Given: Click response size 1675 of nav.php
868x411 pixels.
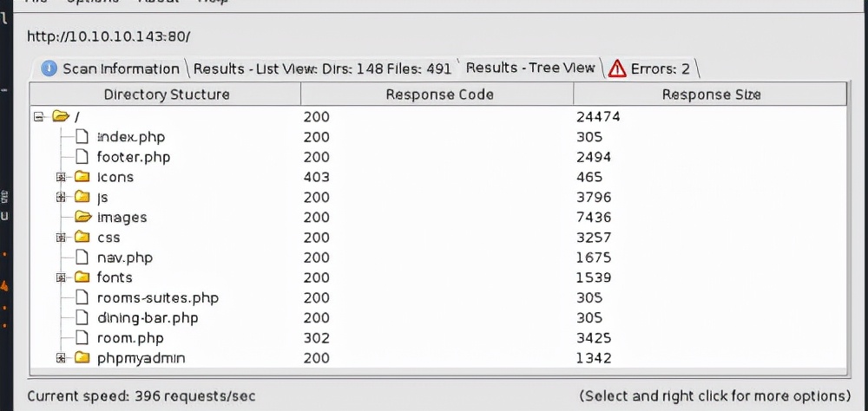Looking at the screenshot, I should pyautogui.click(x=594, y=258).
